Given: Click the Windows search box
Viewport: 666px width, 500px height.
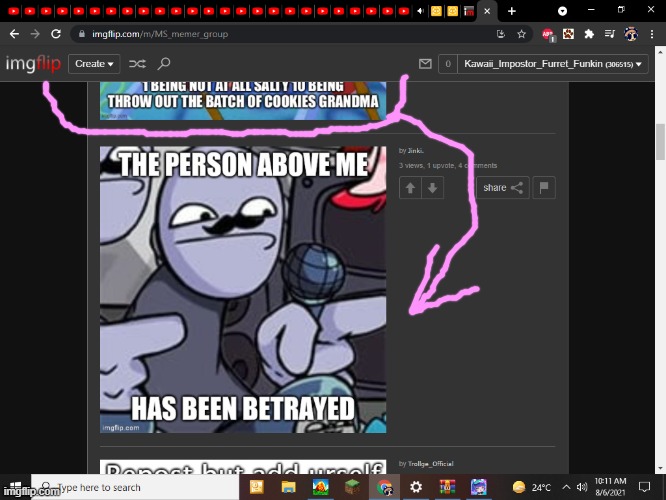Looking at the screenshot, I should pos(135,487).
